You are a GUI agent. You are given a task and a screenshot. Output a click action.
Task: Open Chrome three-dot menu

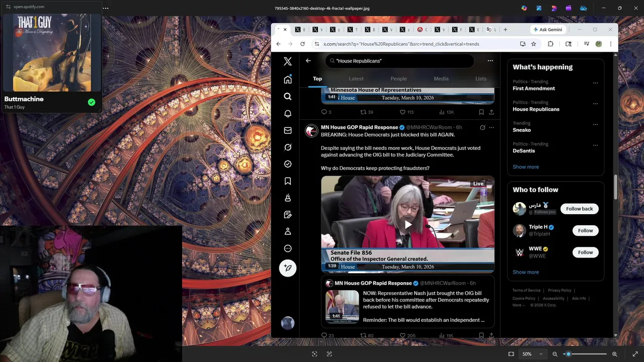[610, 44]
